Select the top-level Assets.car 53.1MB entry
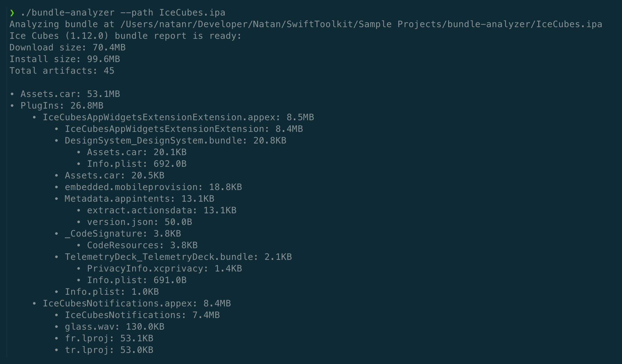 [x=70, y=94]
